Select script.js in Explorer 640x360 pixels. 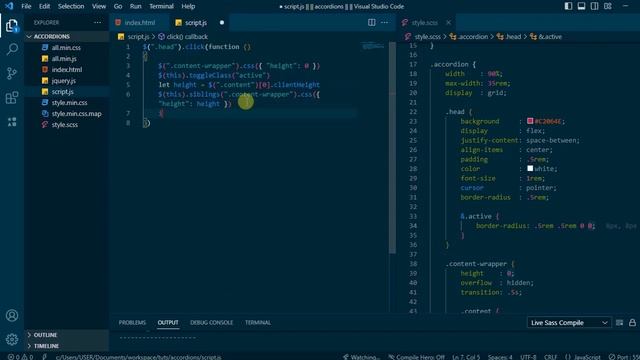67,92
